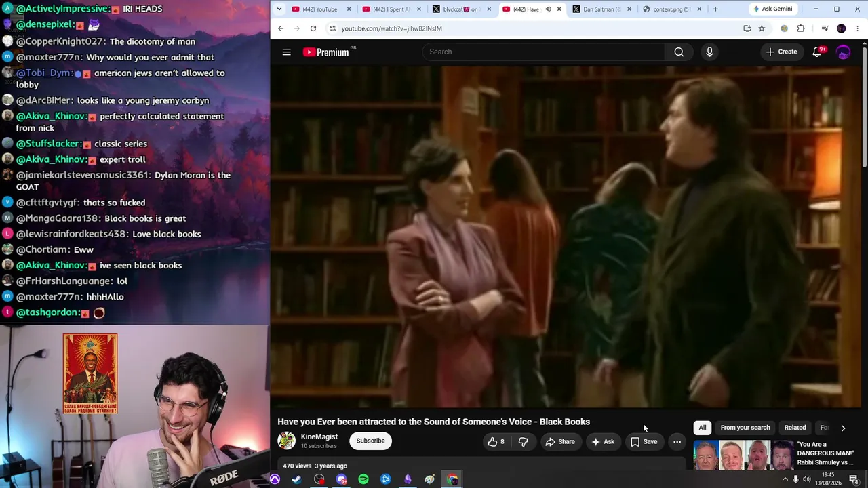
Task: Start voice search with the microphone icon
Action: click(709, 52)
